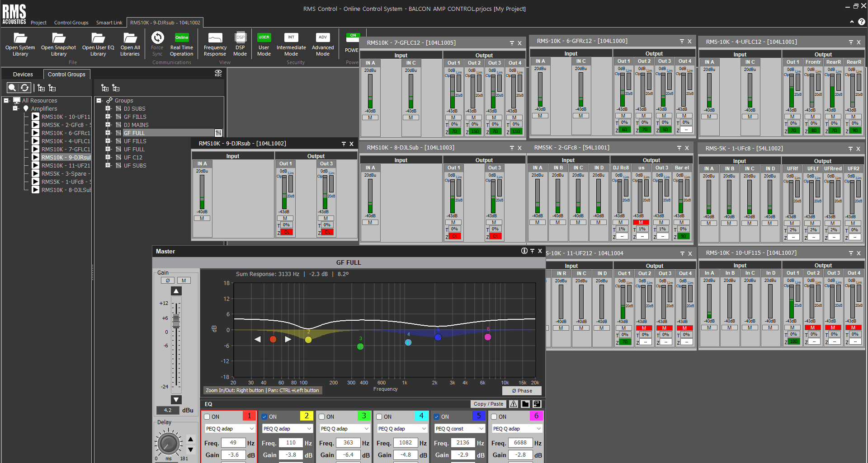This screenshot has height=463, width=868.
Task: Toggle Master gain mute M button
Action: click(x=184, y=281)
